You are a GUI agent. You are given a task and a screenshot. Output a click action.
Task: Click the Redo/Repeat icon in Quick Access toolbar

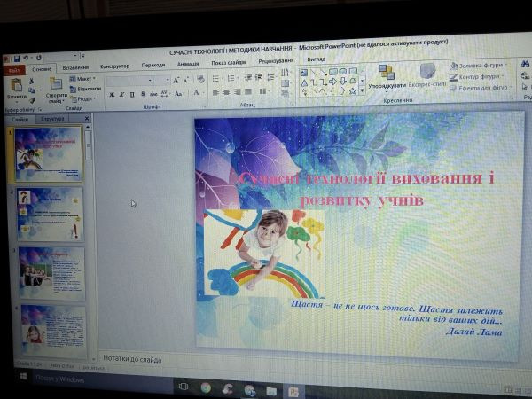39,58
